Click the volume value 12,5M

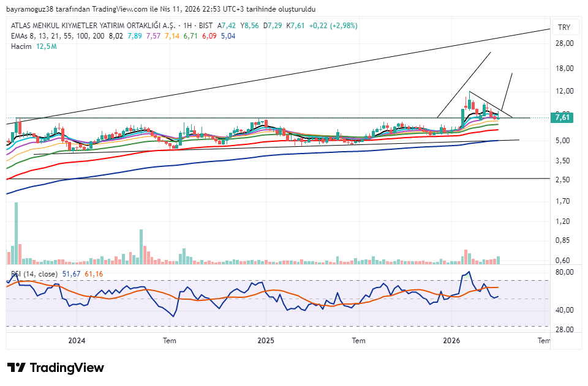pyautogui.click(x=47, y=46)
